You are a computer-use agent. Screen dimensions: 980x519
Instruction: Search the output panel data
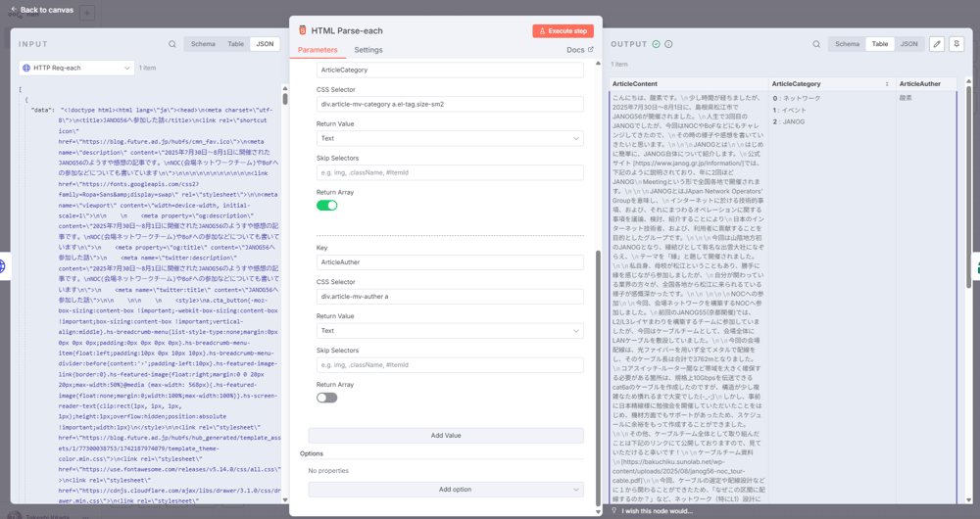(x=816, y=44)
